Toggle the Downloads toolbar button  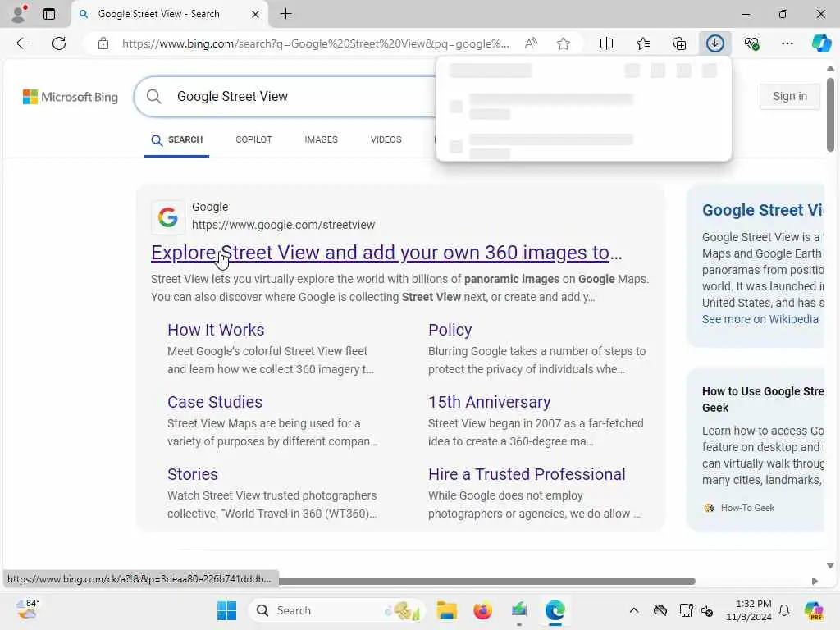click(x=715, y=43)
